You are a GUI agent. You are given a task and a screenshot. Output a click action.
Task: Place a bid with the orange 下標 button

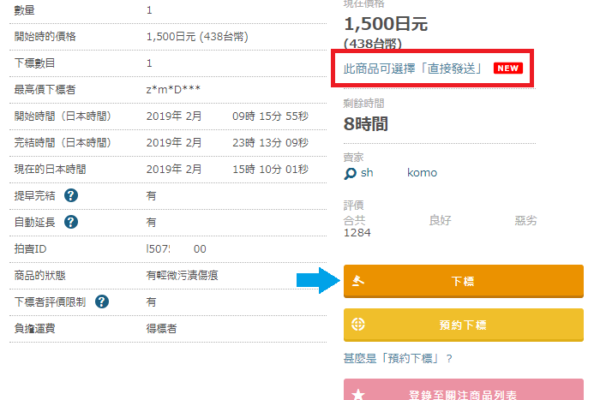pyautogui.click(x=463, y=281)
